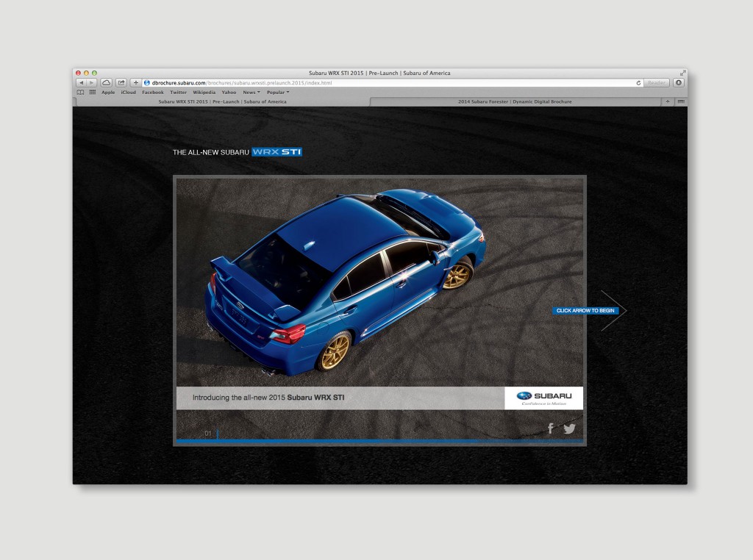Click page marker 01 on the progress bar

pos(208,434)
